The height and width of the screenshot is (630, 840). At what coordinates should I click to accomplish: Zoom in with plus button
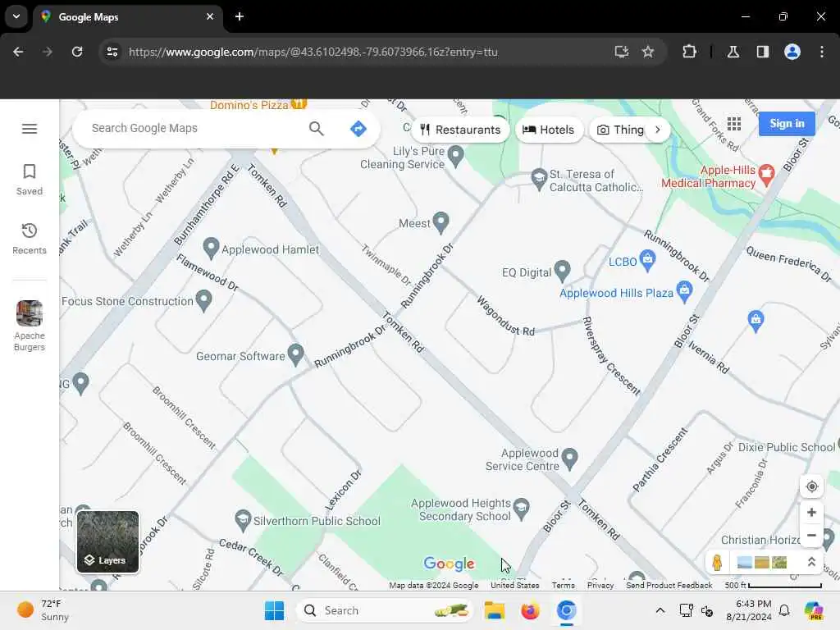point(811,512)
